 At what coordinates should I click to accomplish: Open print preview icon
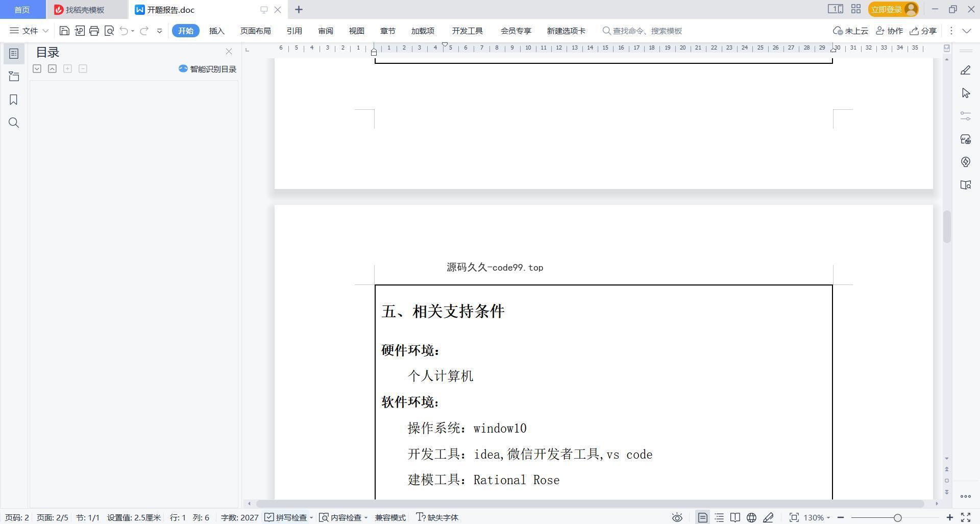point(109,31)
